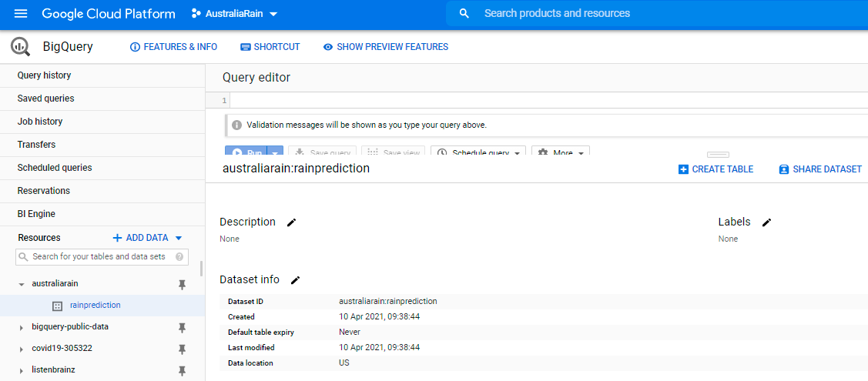Collapse the australiarain project node
The height and width of the screenshot is (381, 868).
point(22,284)
